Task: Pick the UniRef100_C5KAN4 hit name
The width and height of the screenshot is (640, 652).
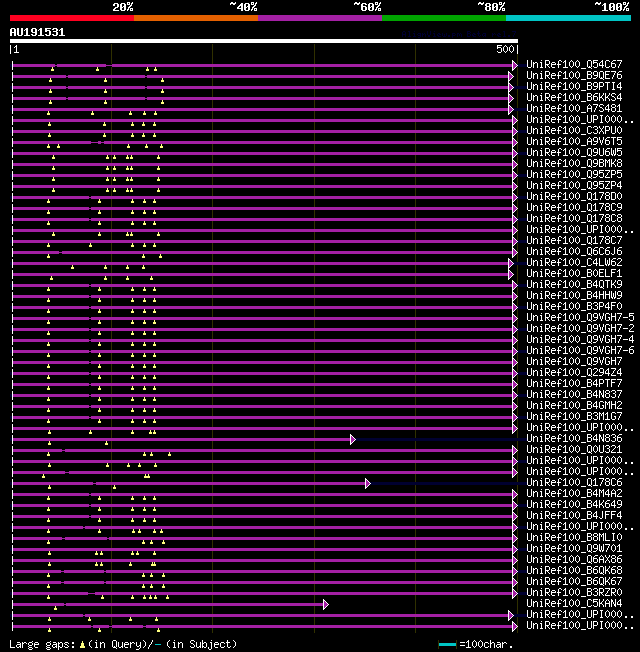Action: (574, 604)
